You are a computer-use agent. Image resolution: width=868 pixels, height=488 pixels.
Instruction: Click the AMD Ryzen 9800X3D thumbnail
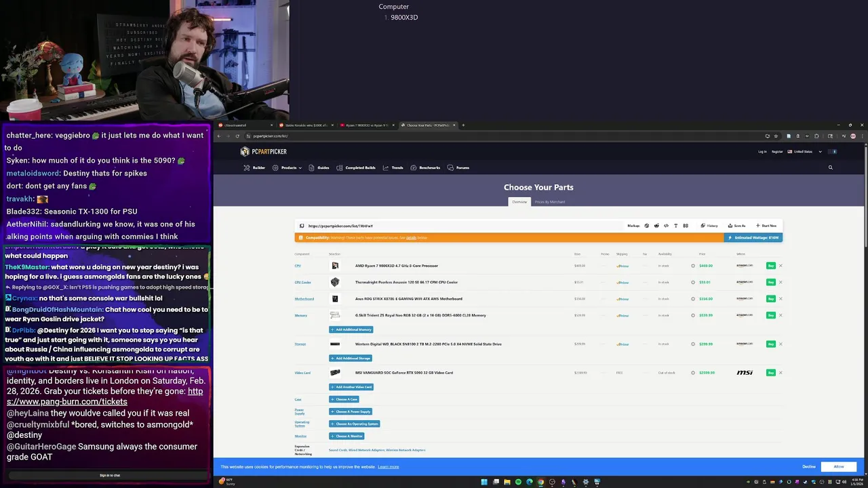click(x=335, y=266)
